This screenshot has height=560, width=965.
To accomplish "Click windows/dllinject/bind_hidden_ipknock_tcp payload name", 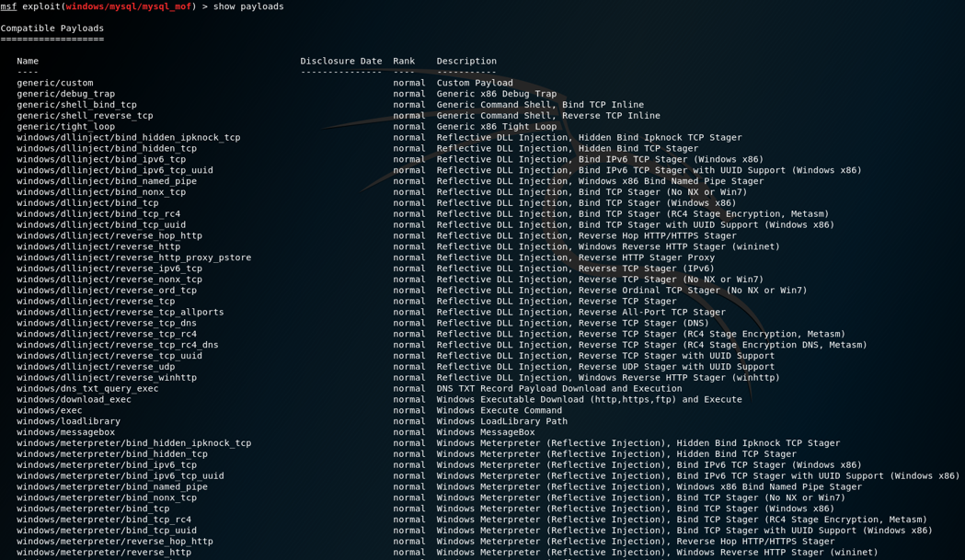I will 129,138.
